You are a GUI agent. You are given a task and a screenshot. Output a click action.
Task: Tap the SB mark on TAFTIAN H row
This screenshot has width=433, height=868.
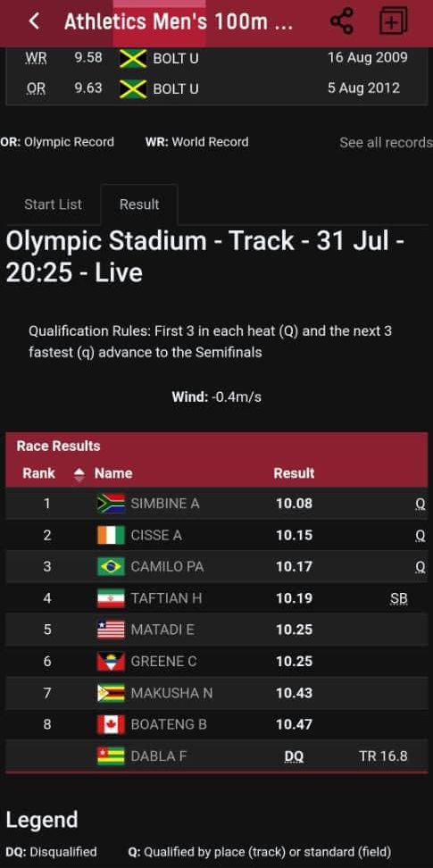[x=399, y=598]
